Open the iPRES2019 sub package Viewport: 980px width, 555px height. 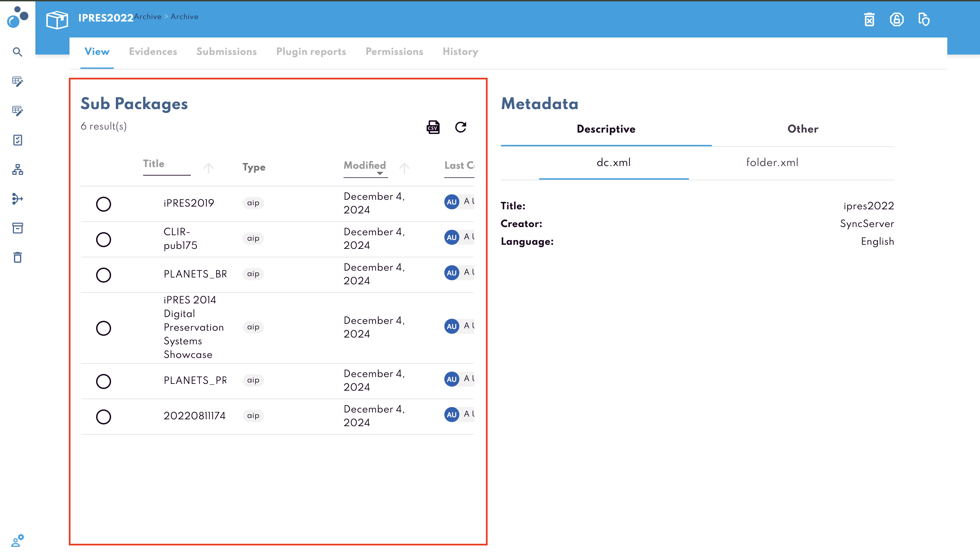click(x=189, y=203)
